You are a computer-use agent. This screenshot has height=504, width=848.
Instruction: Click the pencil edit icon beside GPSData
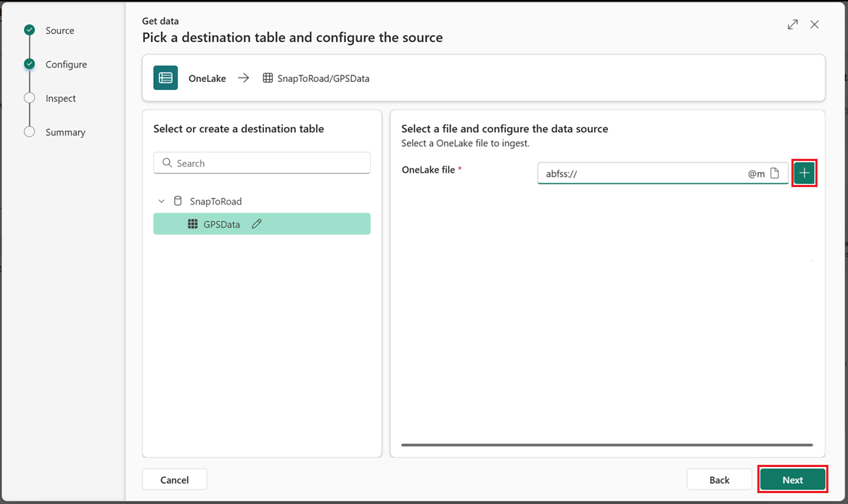(x=256, y=224)
